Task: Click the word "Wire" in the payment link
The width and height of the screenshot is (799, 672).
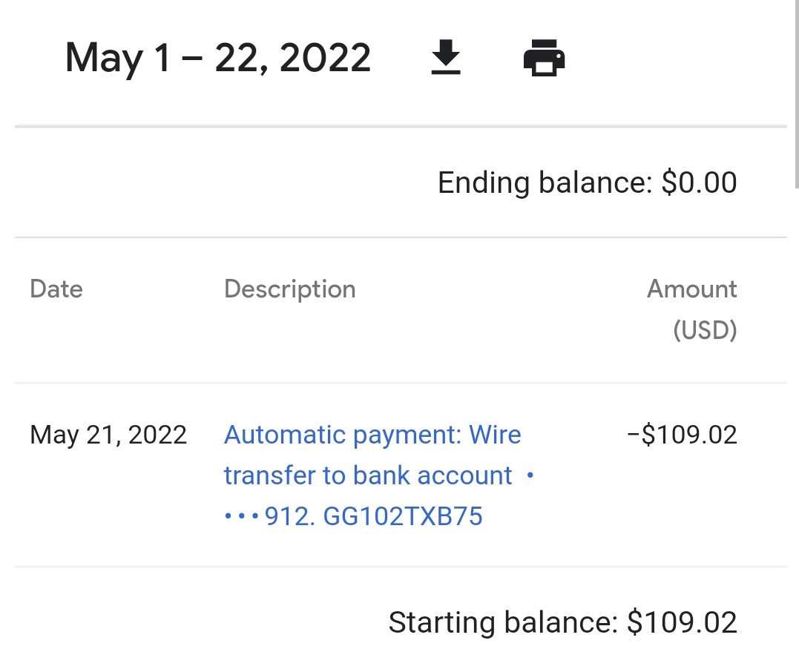Action: [x=495, y=435]
